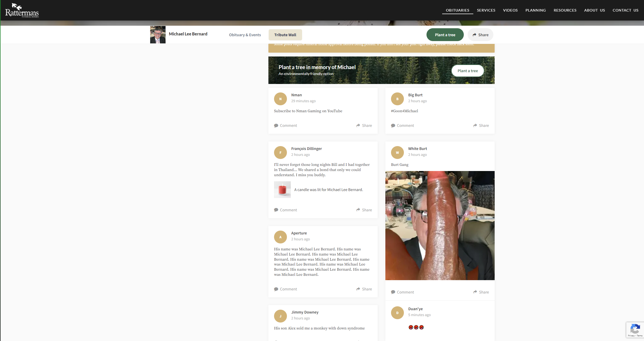Click the Michael Lee Bernard profile thumbnail
This screenshot has height=341, width=644.
pyautogui.click(x=158, y=35)
